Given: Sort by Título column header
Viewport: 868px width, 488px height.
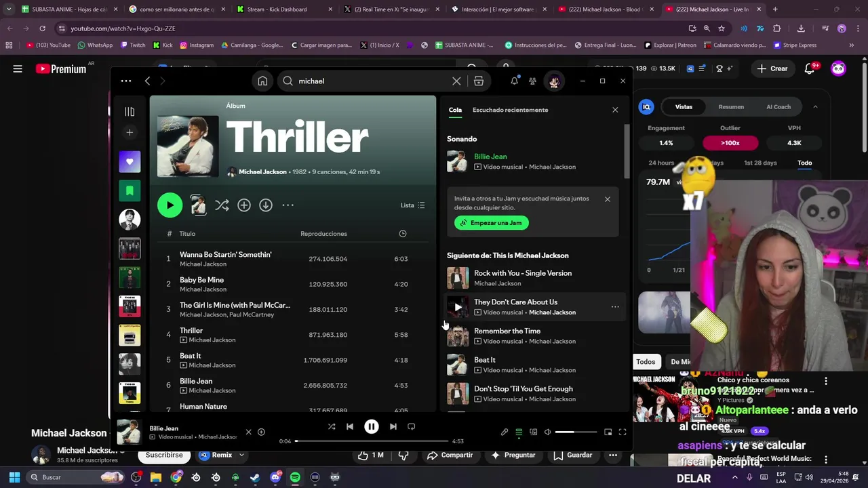Looking at the screenshot, I should pyautogui.click(x=187, y=234).
